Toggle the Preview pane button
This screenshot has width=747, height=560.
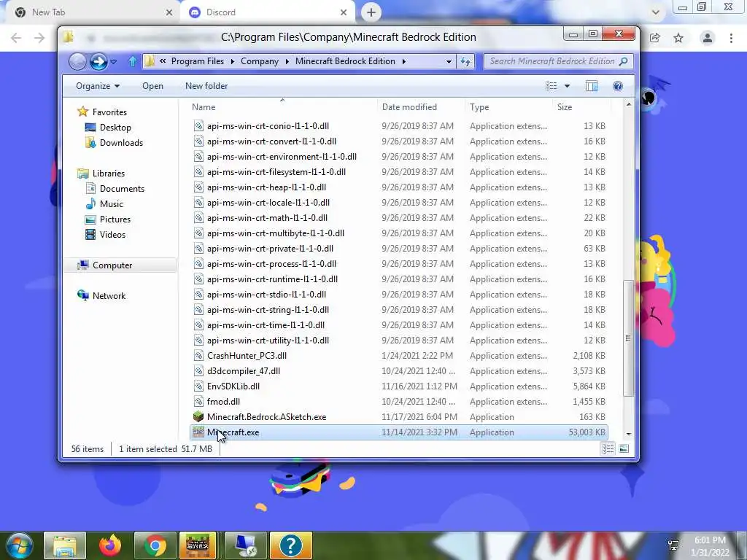click(591, 86)
